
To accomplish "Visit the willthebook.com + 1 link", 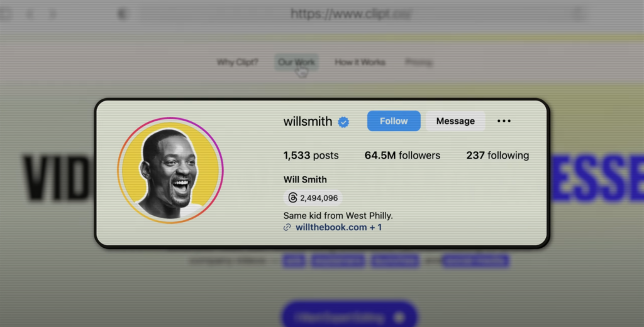I will (338, 227).
